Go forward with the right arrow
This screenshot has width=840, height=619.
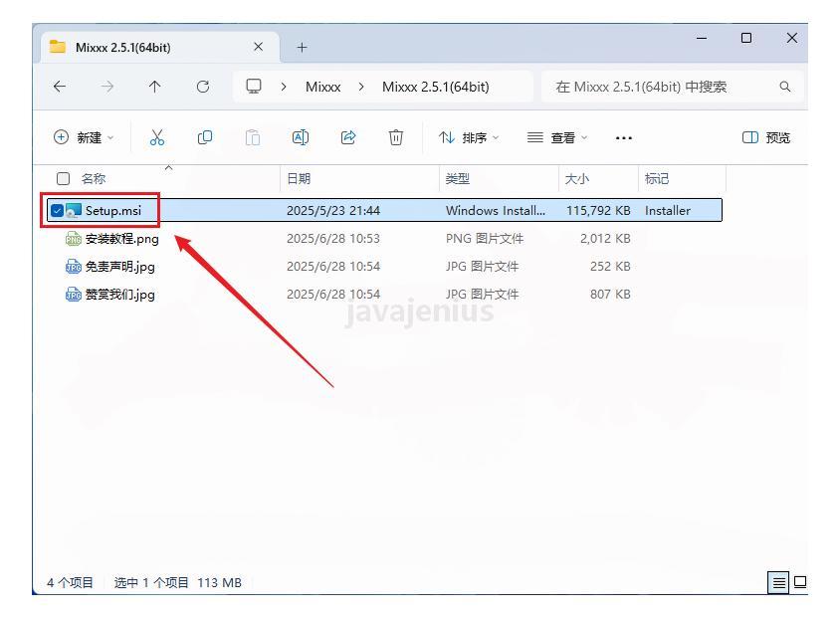(107, 87)
